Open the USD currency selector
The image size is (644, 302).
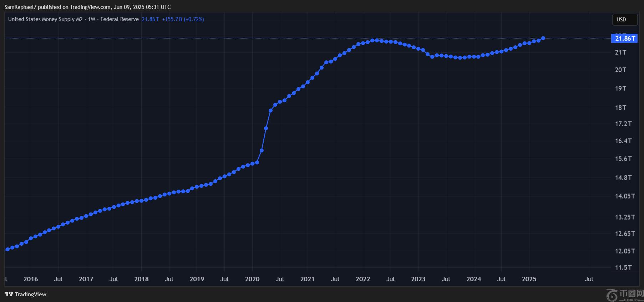(624, 20)
